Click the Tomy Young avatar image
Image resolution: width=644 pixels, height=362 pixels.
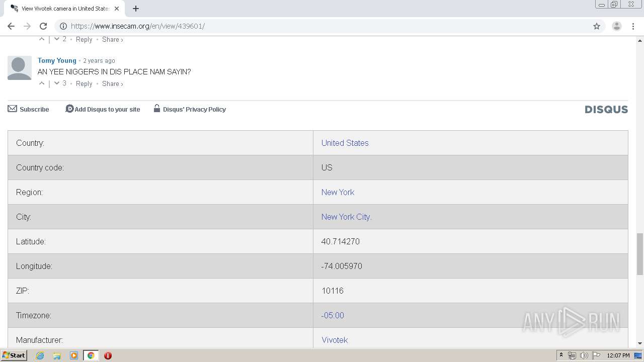point(20,68)
